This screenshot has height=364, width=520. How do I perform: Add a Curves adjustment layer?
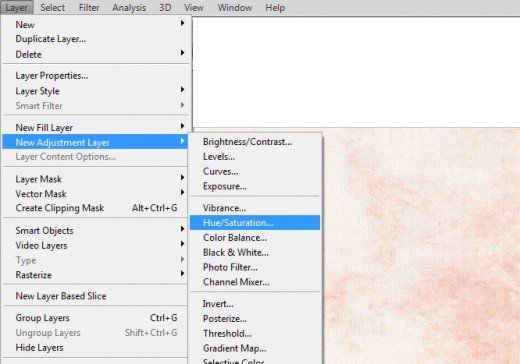click(255, 171)
